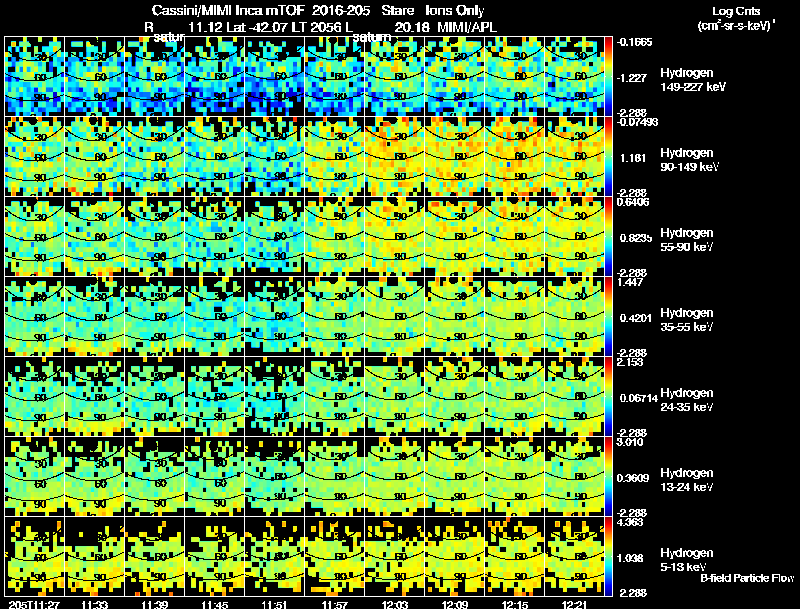
Task: Select the 'Hydrogen 13-24 keV' label
Action: click(x=687, y=480)
